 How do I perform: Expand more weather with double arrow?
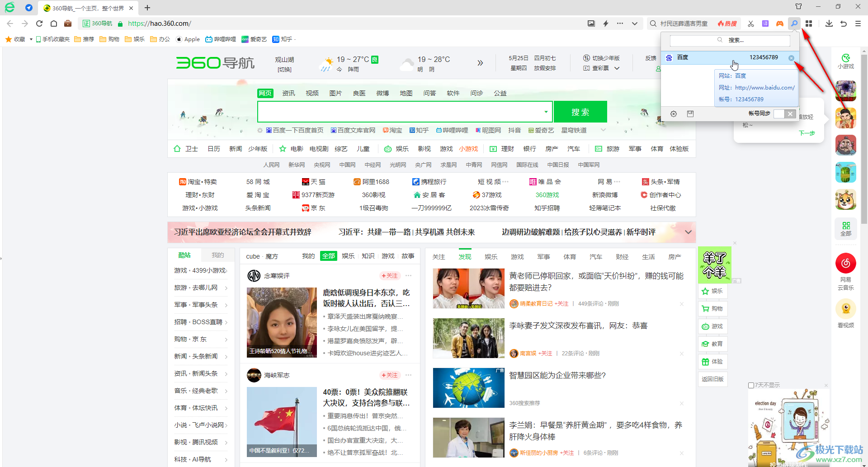(x=480, y=63)
